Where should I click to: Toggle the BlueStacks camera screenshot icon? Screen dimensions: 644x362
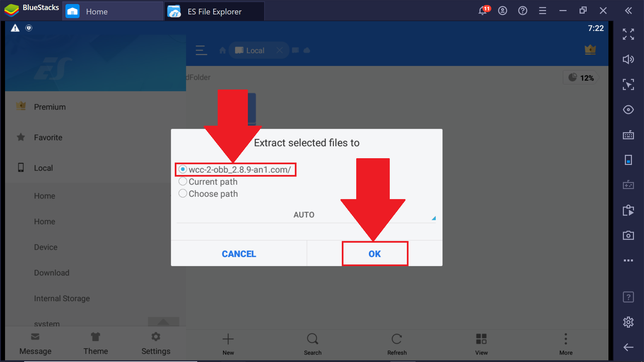click(629, 235)
